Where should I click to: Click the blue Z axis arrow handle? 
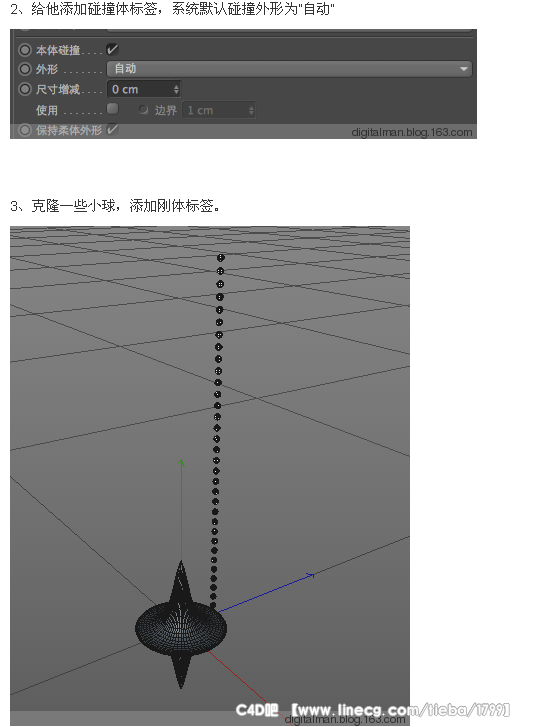click(310, 576)
